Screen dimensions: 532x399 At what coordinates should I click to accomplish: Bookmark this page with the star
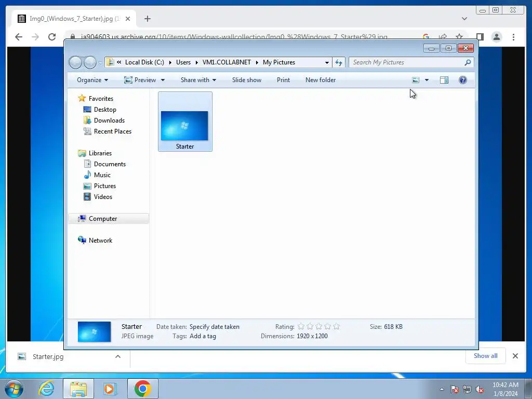pos(459,37)
